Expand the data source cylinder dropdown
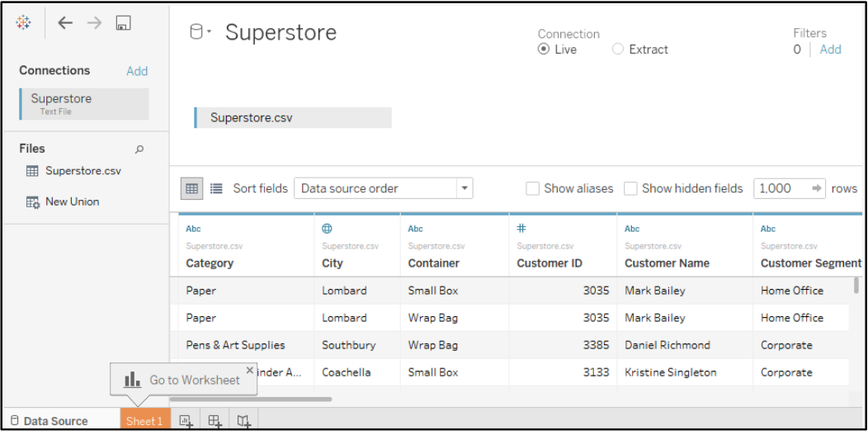The width and height of the screenshot is (868, 431). coord(200,32)
